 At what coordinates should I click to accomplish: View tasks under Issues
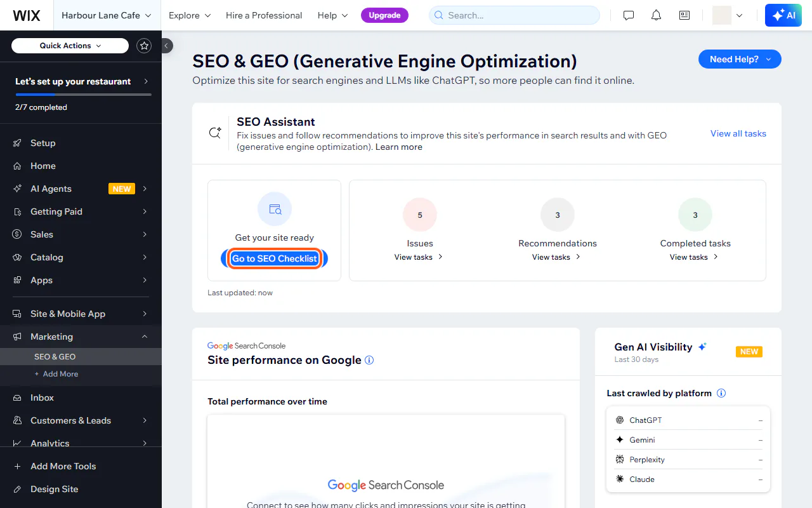coord(419,257)
